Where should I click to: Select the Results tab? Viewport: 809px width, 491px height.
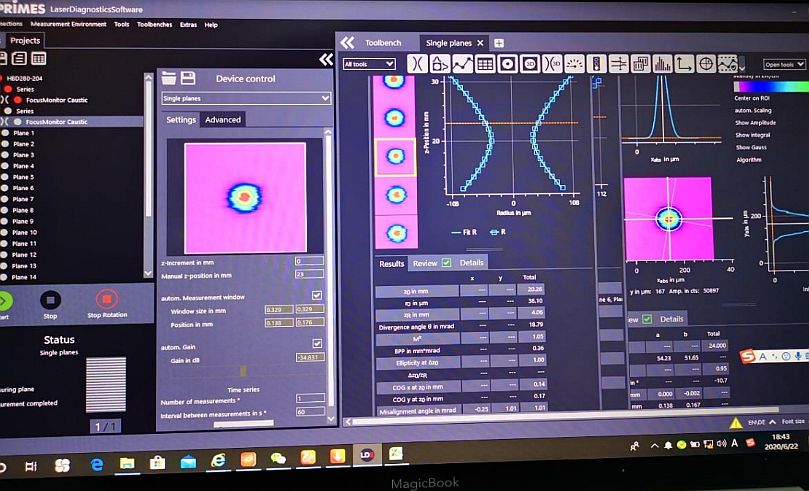(x=392, y=264)
